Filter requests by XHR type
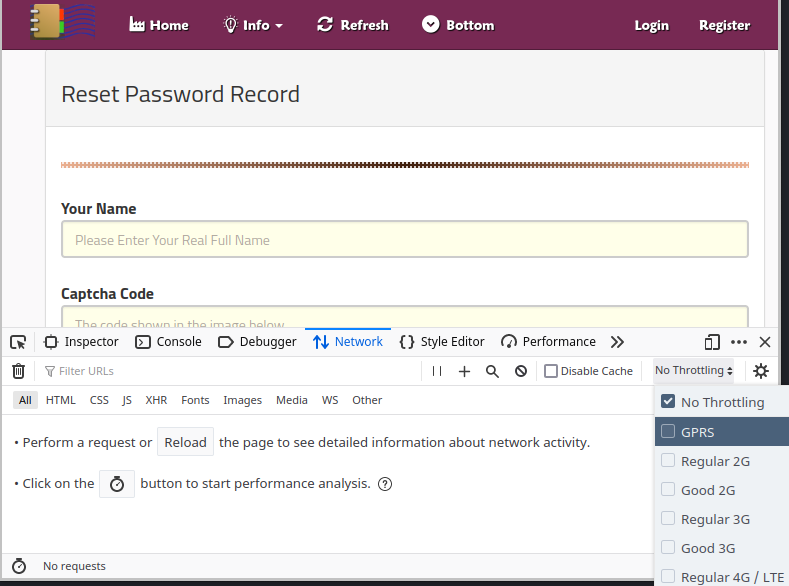 pyautogui.click(x=156, y=400)
